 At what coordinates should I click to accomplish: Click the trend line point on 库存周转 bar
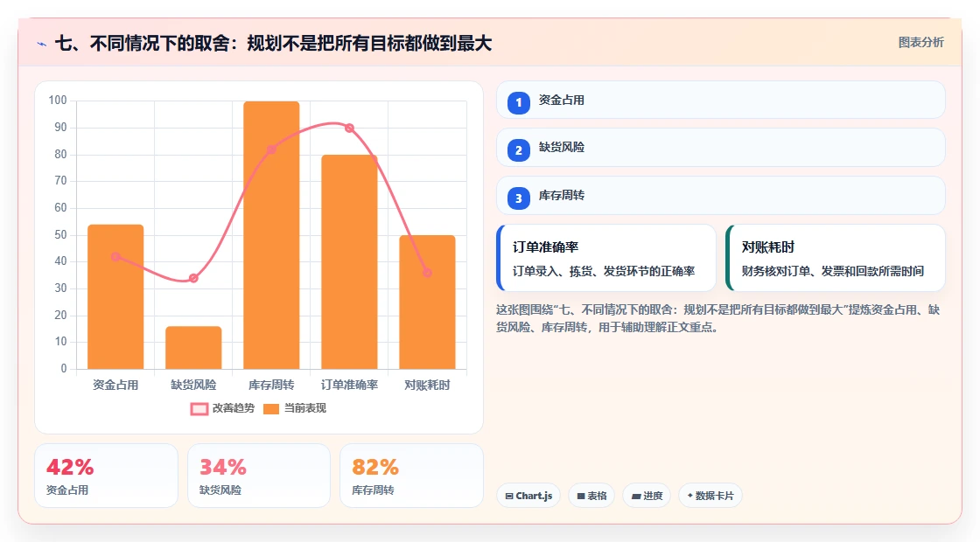click(271, 149)
